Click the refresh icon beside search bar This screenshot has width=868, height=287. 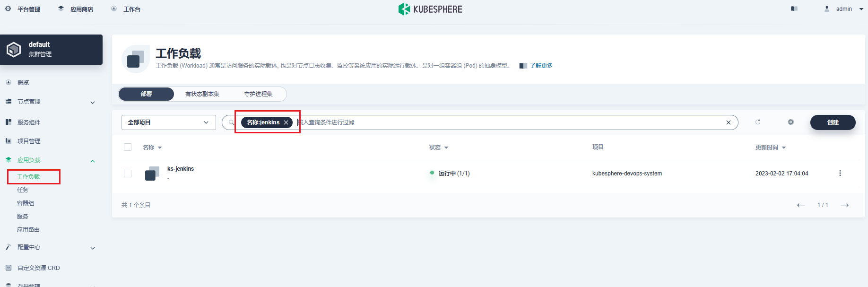[x=758, y=122]
